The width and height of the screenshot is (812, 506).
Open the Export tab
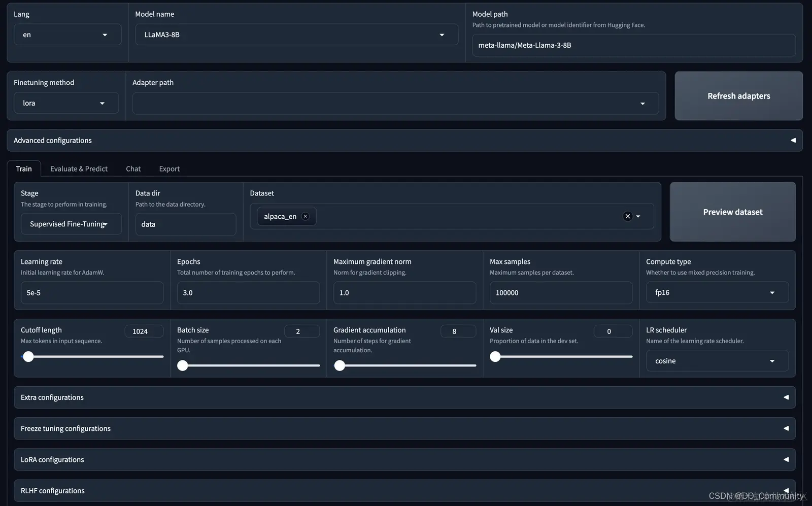click(x=170, y=168)
